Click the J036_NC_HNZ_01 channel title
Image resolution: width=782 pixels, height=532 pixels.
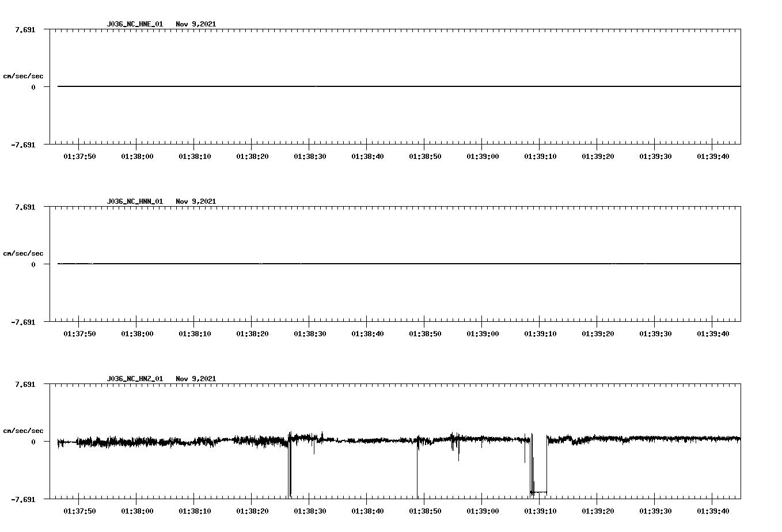[x=135, y=379]
